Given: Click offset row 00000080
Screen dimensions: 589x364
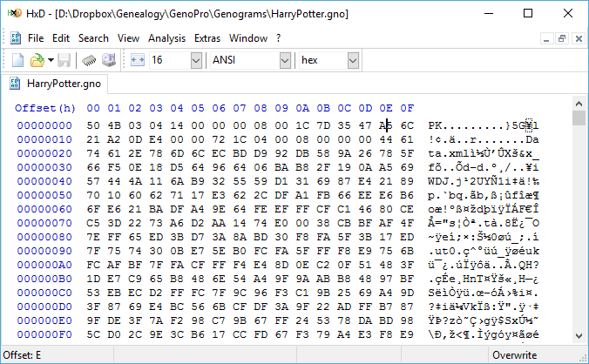Looking at the screenshot, I should click(x=44, y=237).
